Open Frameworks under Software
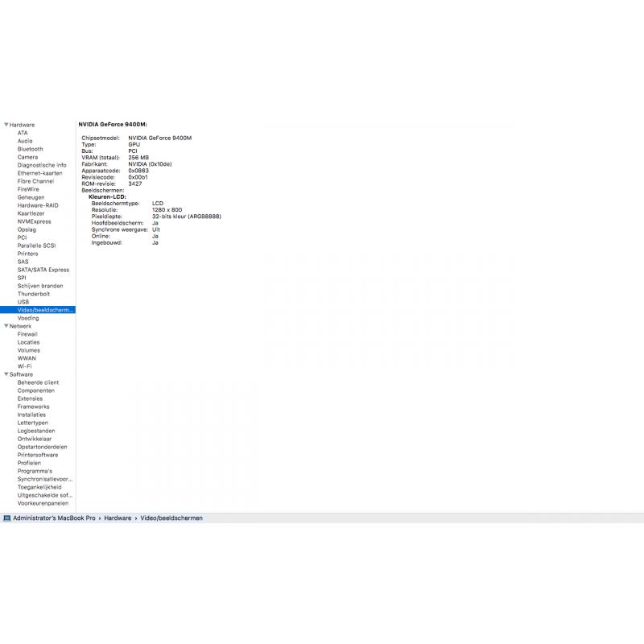This screenshot has width=644, height=644. coord(33,407)
